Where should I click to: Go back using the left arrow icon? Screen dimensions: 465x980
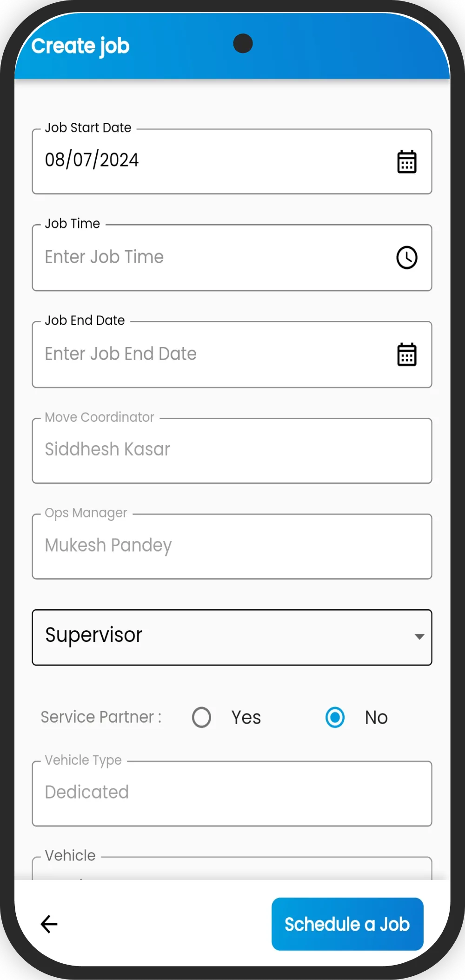point(49,924)
